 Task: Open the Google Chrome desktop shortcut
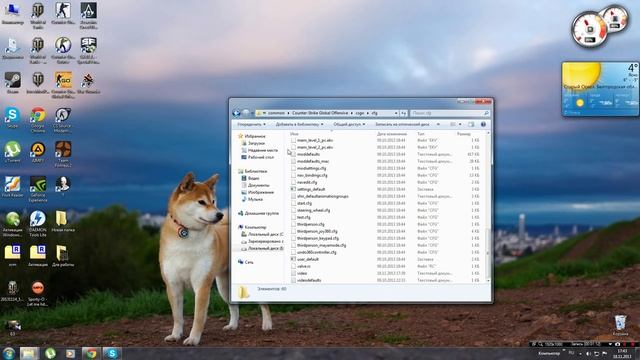point(38,119)
